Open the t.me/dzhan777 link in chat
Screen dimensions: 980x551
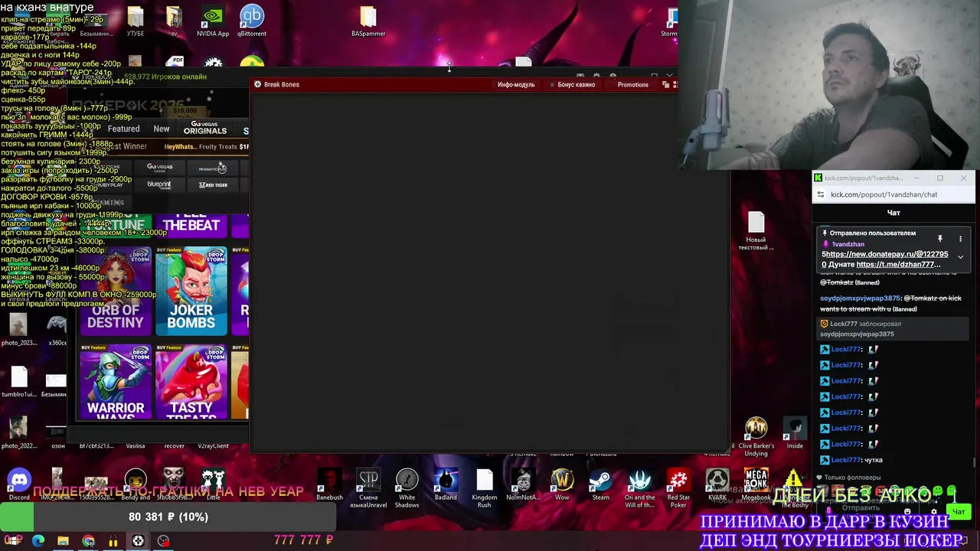898,264
